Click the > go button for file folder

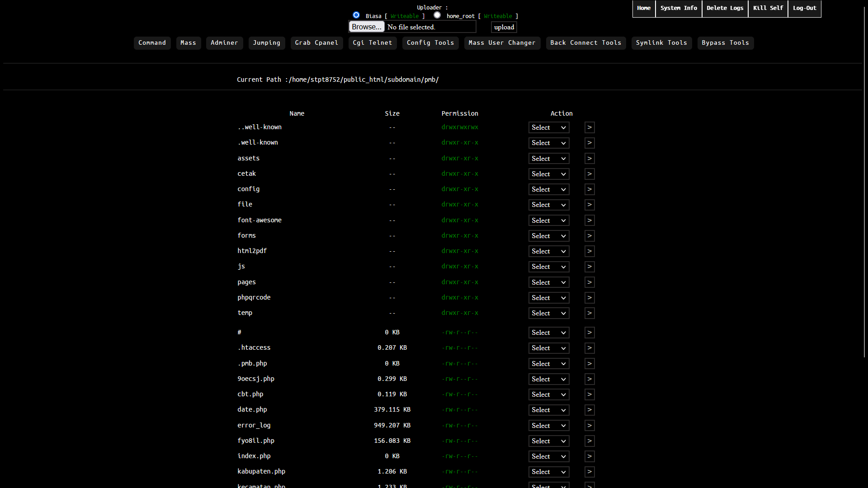click(590, 205)
